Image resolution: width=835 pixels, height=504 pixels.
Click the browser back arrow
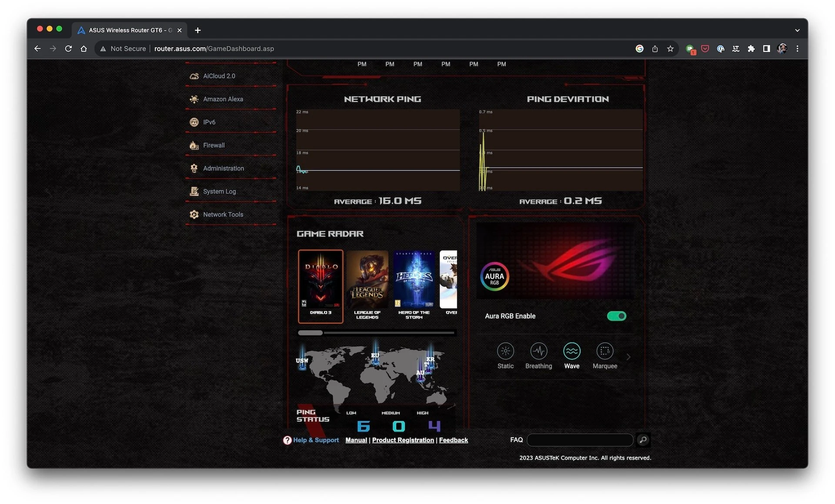coord(37,49)
